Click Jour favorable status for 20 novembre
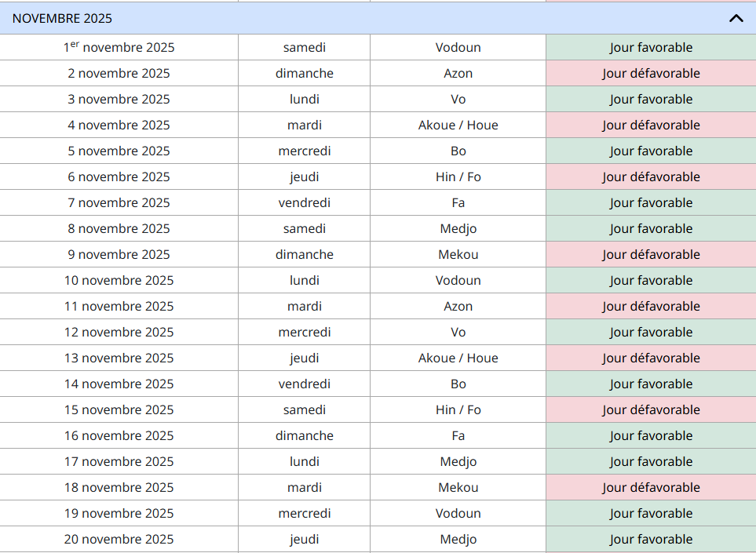The image size is (756, 553). pos(651,539)
